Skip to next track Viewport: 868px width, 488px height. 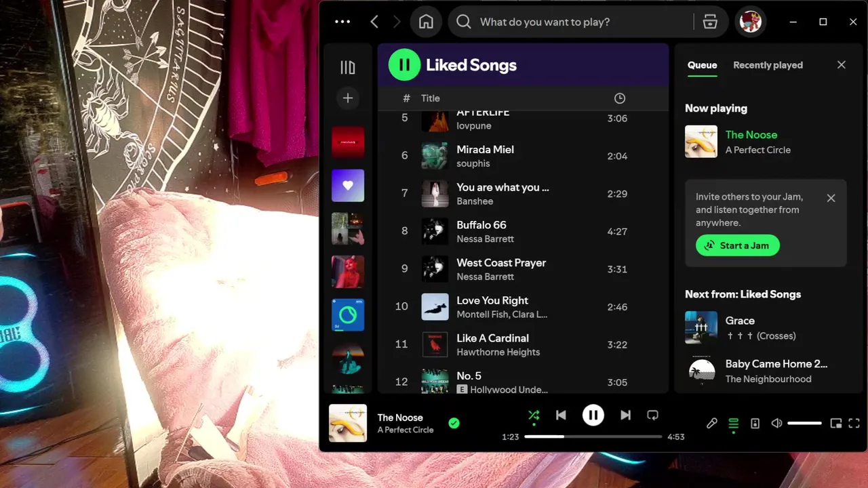click(x=625, y=415)
